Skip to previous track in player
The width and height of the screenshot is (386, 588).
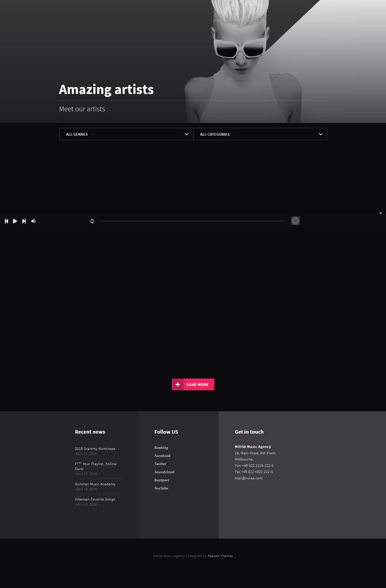(x=7, y=221)
